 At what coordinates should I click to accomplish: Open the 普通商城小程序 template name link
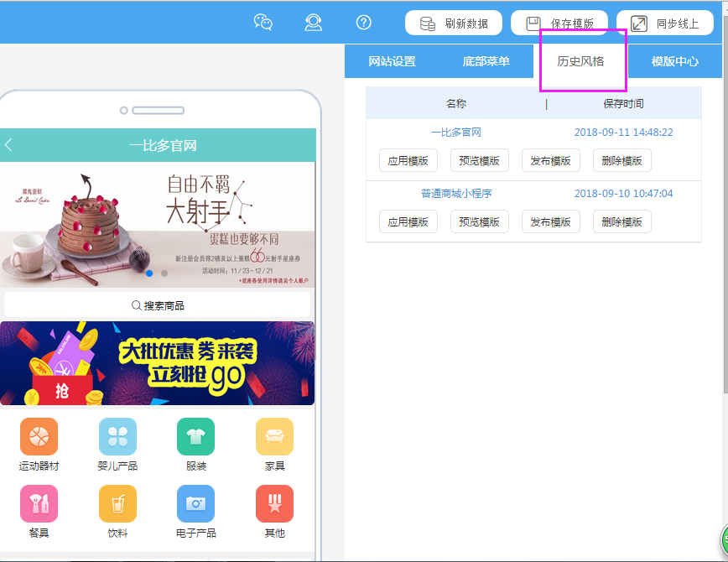coord(456,194)
